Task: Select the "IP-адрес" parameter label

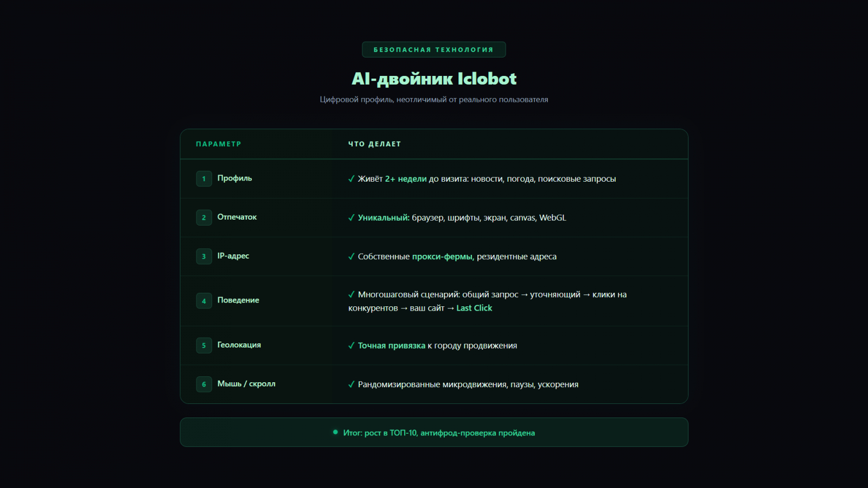Action: tap(233, 256)
